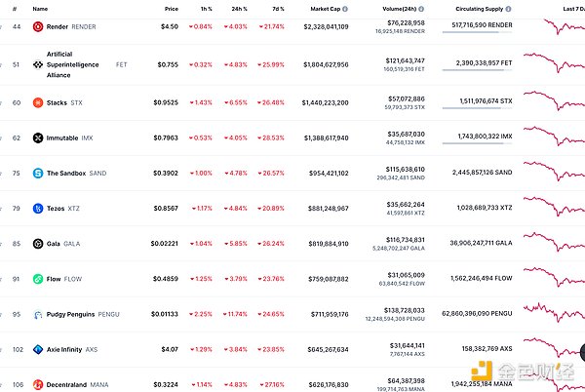Click the Immutable black X logo
The width and height of the screenshot is (585, 392).
coord(38,138)
